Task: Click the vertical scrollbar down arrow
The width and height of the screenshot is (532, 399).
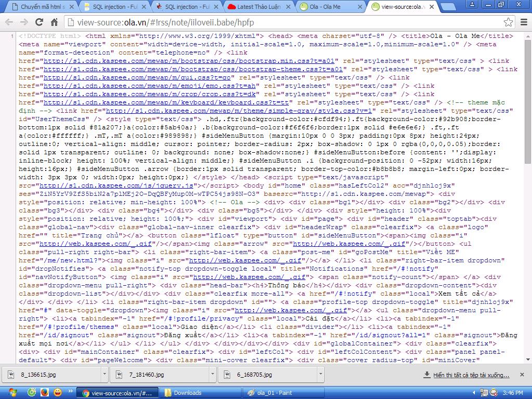Action: pos(528,359)
